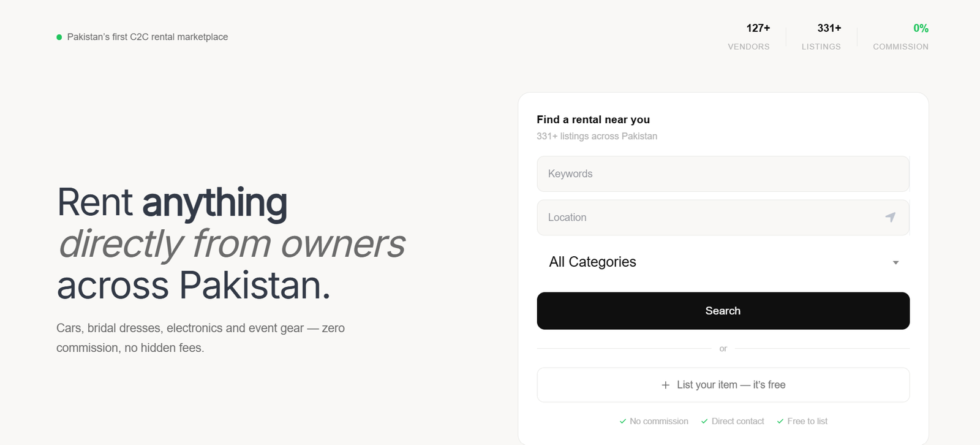Click the Direct contact label
This screenshot has height=445, width=980.
[x=738, y=421]
